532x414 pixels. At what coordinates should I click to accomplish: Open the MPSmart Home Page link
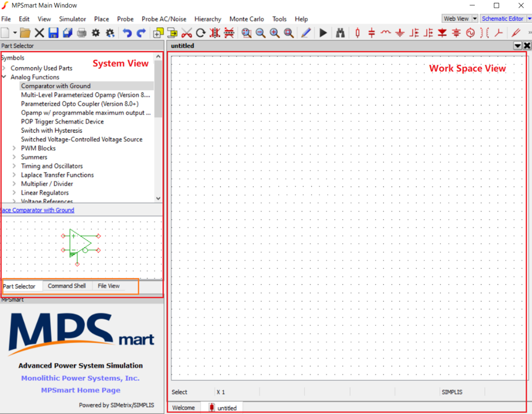click(81, 390)
